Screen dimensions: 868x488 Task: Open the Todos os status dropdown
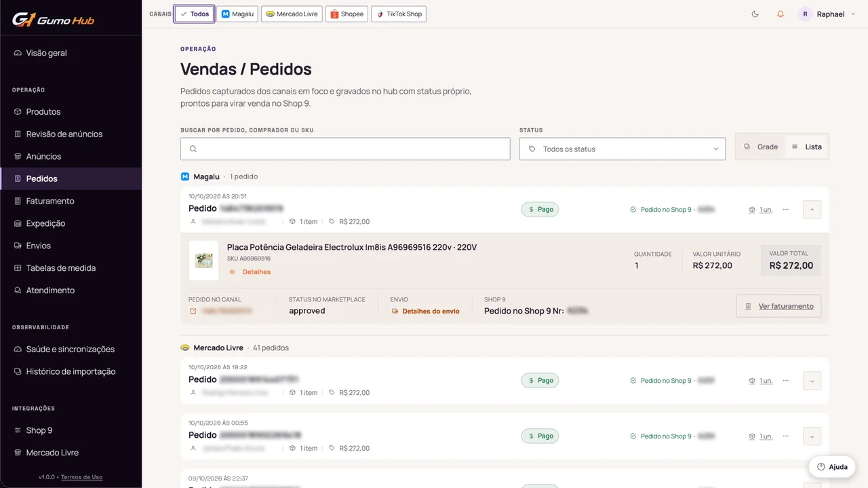[x=623, y=149]
